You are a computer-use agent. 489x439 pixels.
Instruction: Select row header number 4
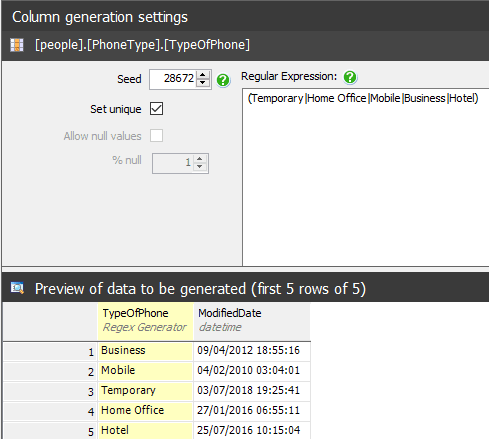point(50,411)
